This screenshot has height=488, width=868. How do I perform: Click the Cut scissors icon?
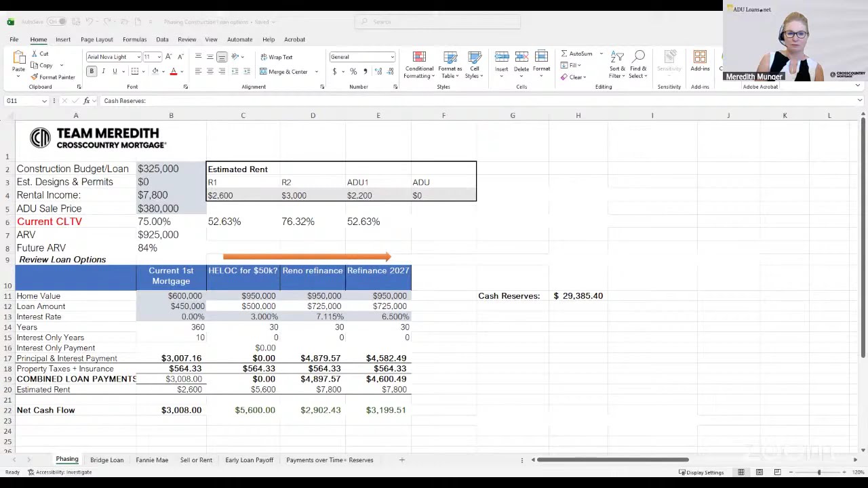[34, 54]
